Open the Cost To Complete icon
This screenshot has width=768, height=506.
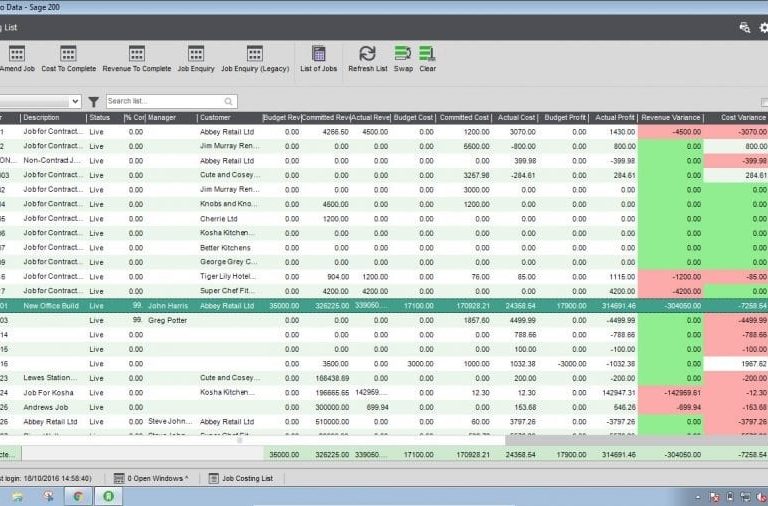68,54
